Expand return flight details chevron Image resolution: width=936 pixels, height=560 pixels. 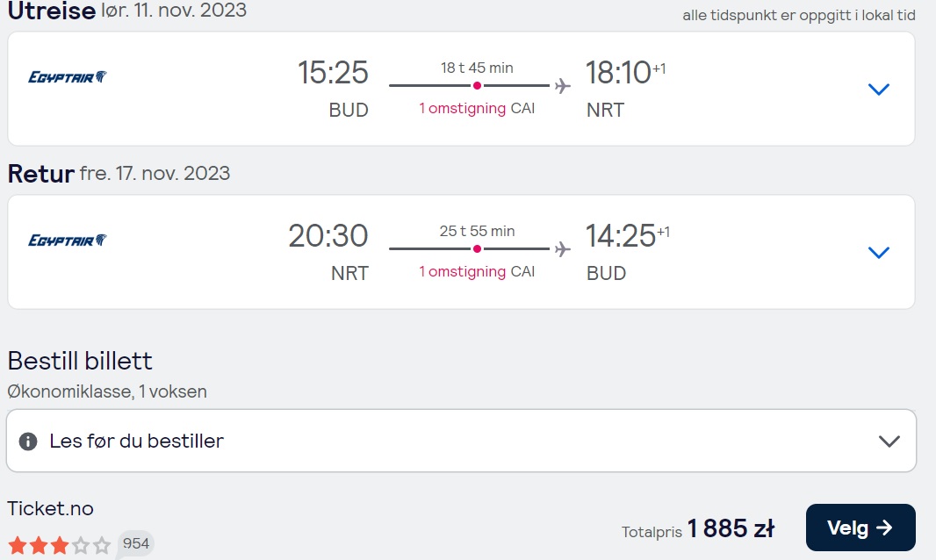pos(879,253)
